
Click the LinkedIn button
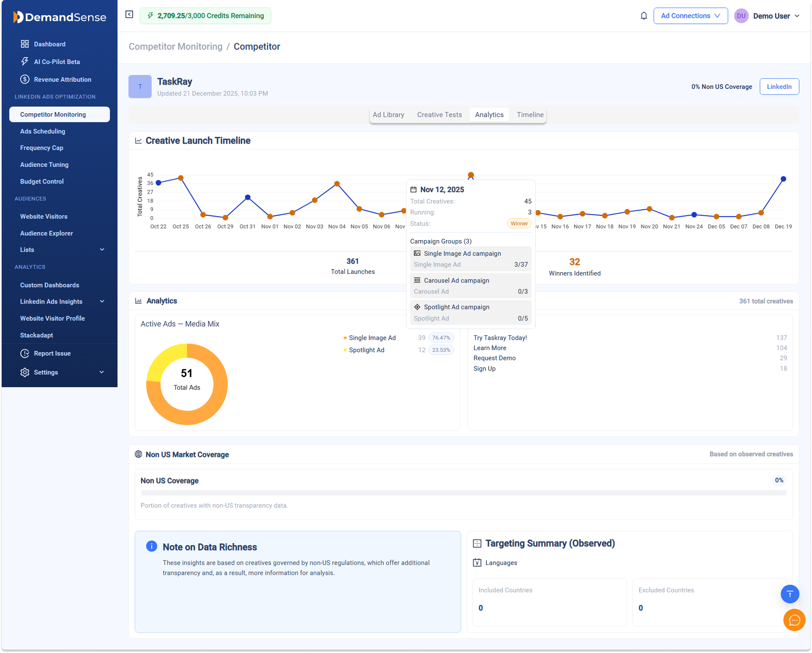pos(779,87)
